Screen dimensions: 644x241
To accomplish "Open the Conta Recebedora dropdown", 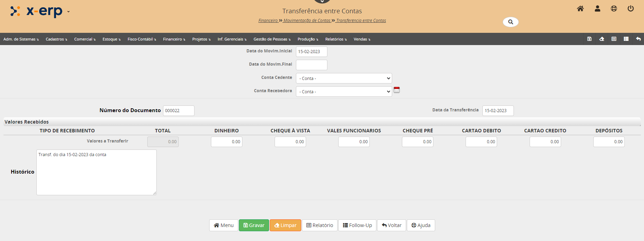I will point(344,92).
